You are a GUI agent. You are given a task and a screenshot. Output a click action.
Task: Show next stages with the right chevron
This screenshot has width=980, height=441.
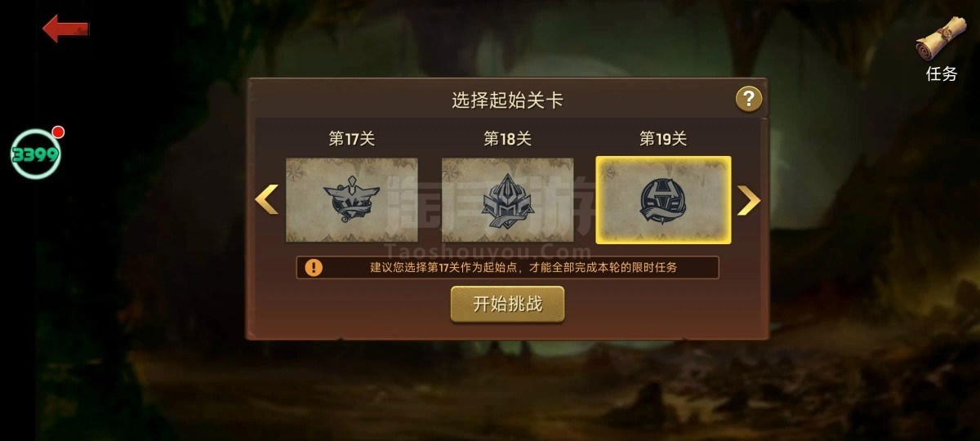(x=748, y=200)
